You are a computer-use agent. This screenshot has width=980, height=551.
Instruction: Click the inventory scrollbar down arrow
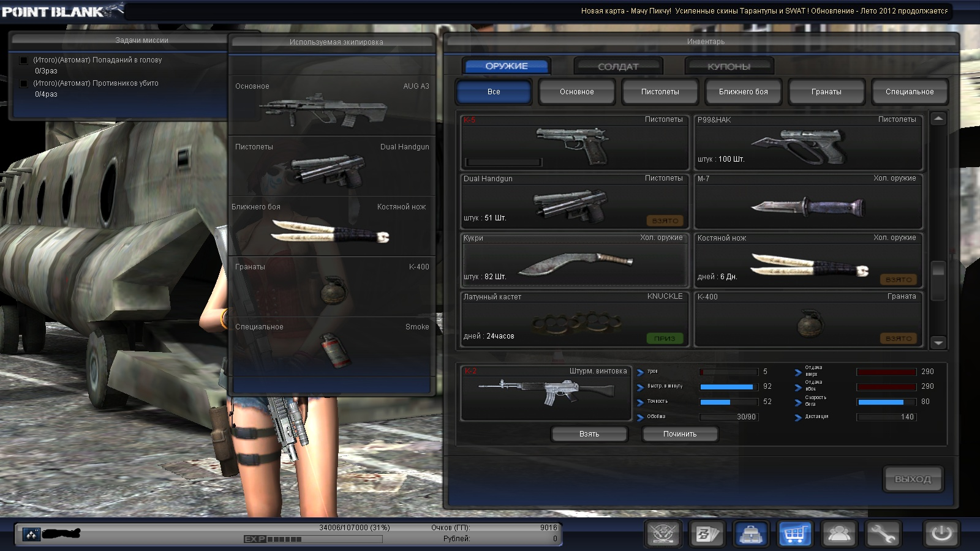[938, 343]
